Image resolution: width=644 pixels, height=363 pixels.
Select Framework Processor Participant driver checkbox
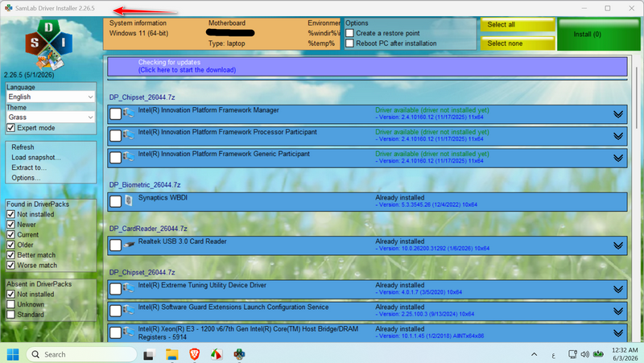pyautogui.click(x=115, y=135)
